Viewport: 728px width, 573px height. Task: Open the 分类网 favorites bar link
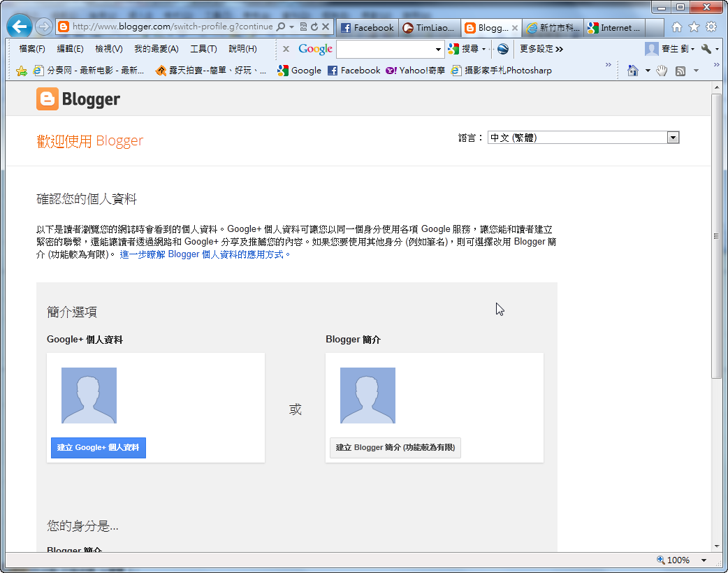coord(89,71)
